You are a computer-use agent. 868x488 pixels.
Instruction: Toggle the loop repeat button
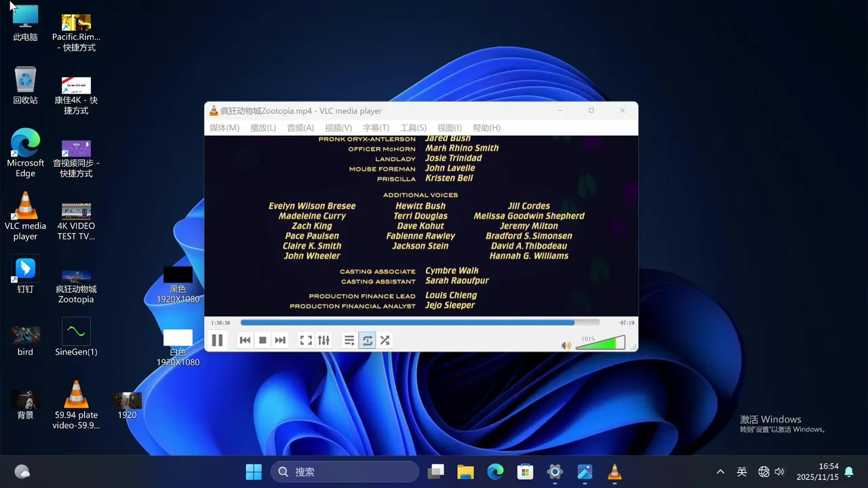pyautogui.click(x=367, y=340)
